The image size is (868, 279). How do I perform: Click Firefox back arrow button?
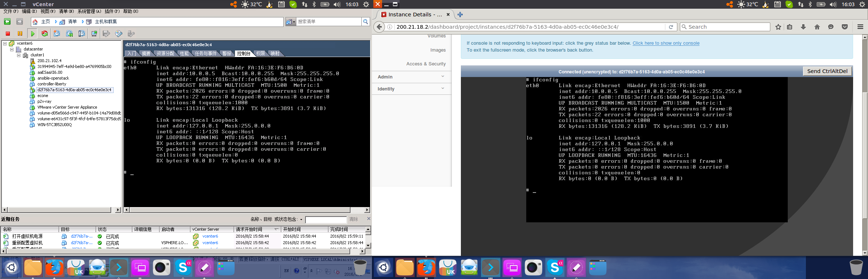tap(379, 27)
